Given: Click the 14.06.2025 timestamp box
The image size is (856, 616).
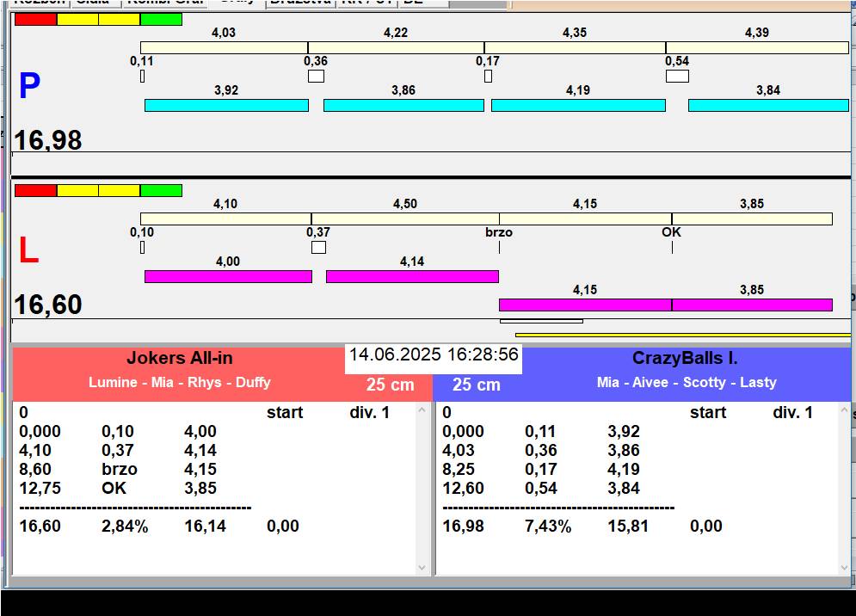Looking at the screenshot, I should coord(434,354).
